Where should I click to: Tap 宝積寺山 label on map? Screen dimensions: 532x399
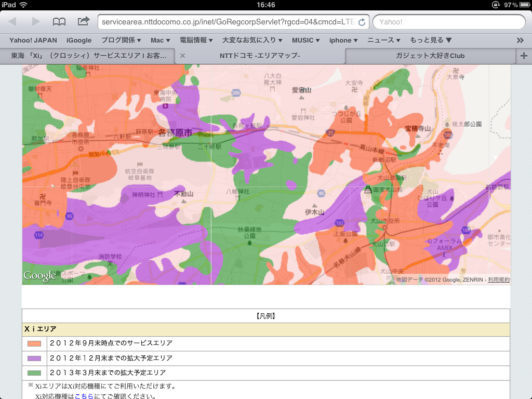418,129
